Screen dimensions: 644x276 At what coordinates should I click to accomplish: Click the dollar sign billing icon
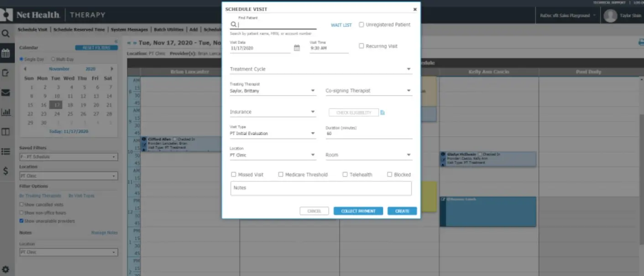pyautogui.click(x=6, y=172)
